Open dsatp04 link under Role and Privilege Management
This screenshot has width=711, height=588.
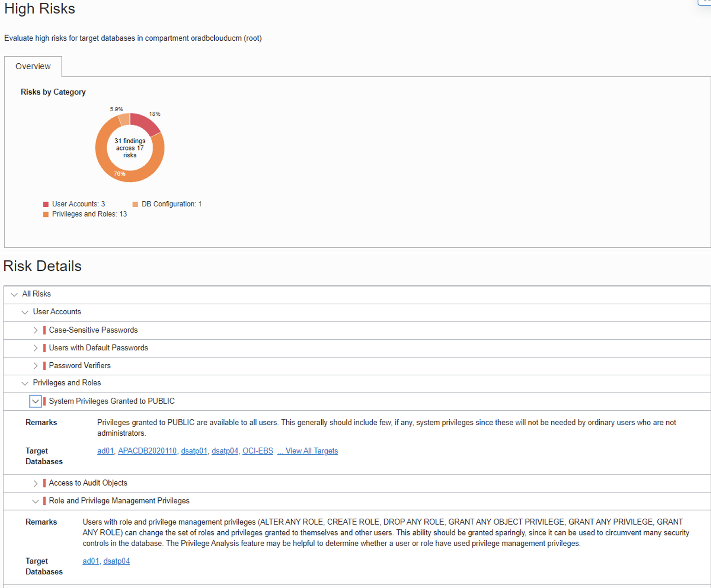click(116, 561)
